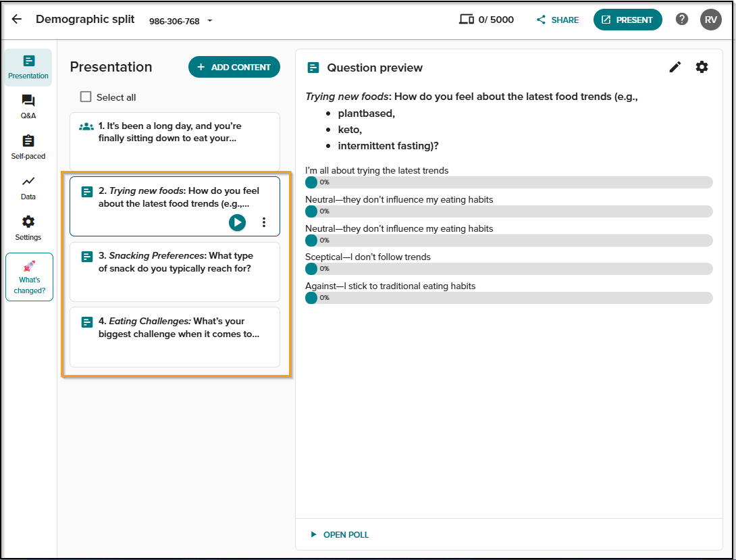This screenshot has height=560, width=736.
Task: Go back with the left arrow icon
Action: coord(17,19)
